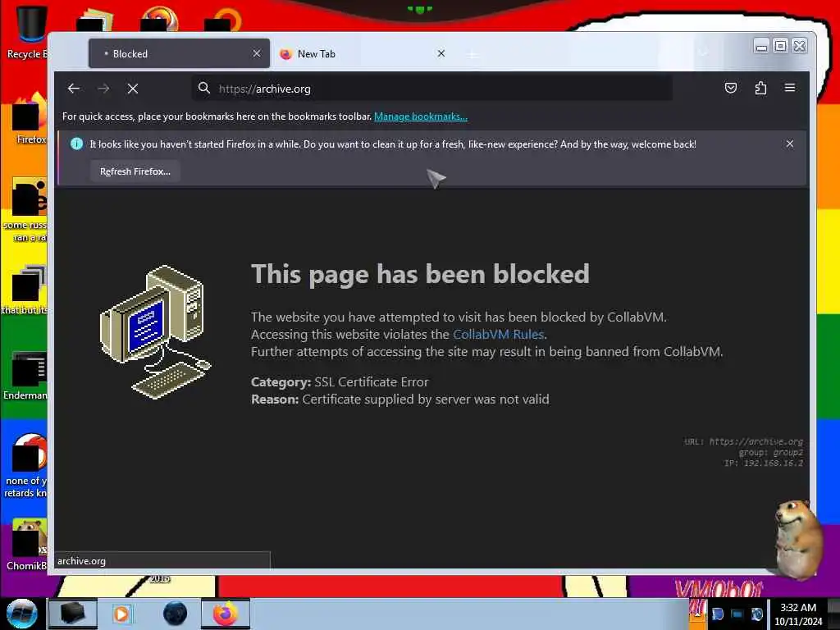Select the 'that but its' desktop icon
The width and height of the screenshot is (840, 630).
click(x=25, y=290)
